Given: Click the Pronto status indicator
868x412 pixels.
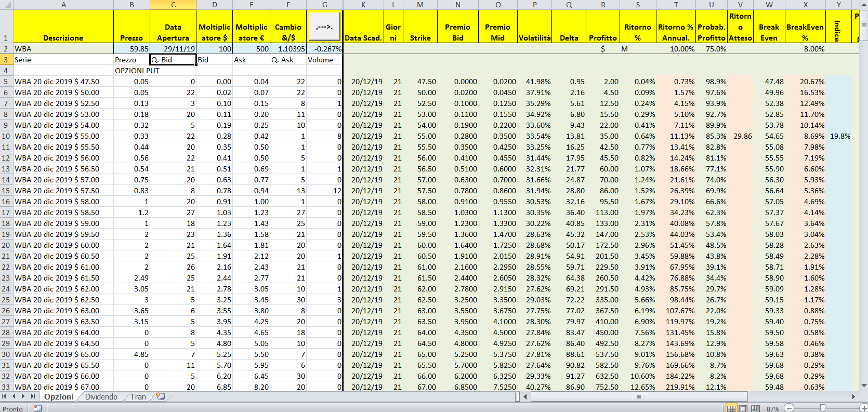Looking at the screenshot, I should click(x=12, y=409).
